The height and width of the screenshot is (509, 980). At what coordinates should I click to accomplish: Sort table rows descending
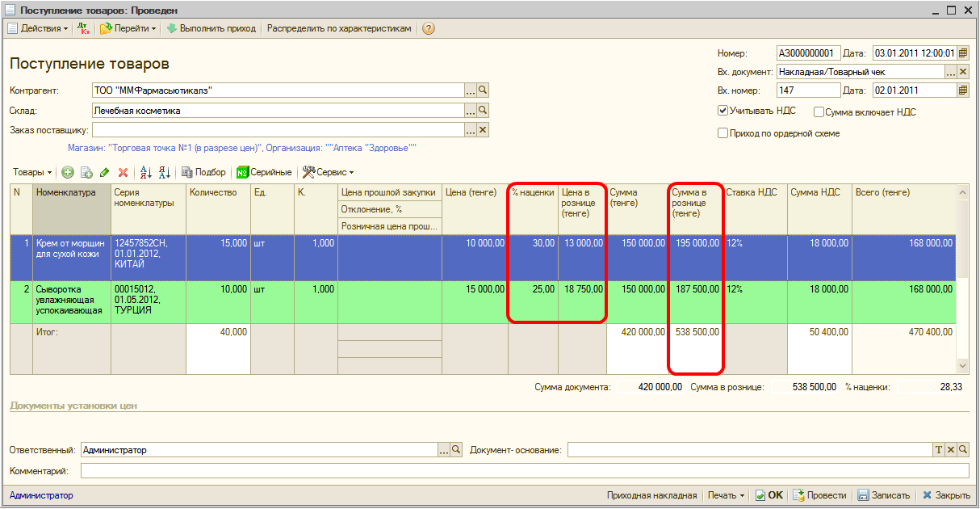click(x=164, y=172)
